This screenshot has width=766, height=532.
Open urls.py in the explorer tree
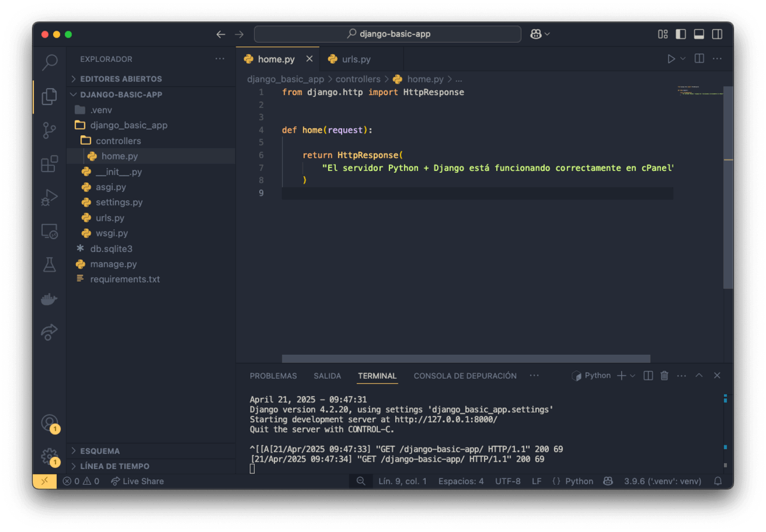pos(151,218)
